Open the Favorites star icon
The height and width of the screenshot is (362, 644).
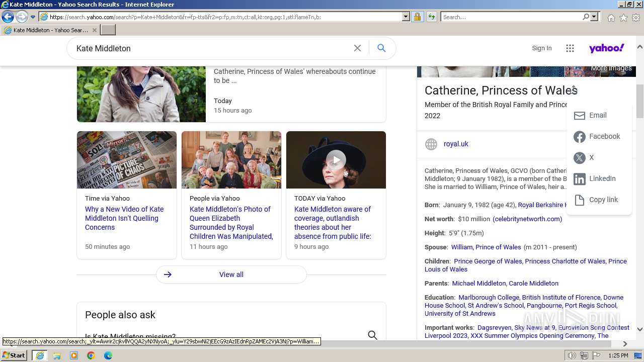pyautogui.click(x=623, y=18)
